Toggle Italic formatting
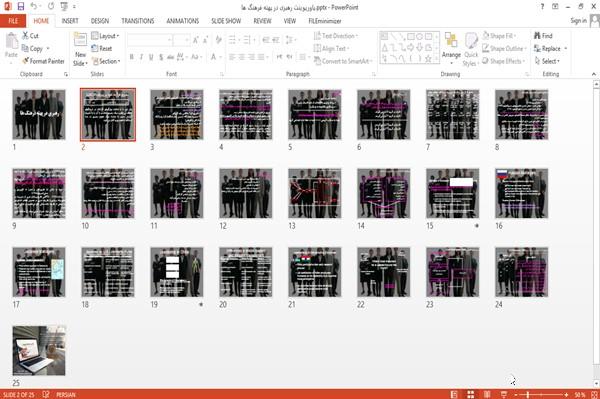This screenshot has width=600, height=399. 141,57
